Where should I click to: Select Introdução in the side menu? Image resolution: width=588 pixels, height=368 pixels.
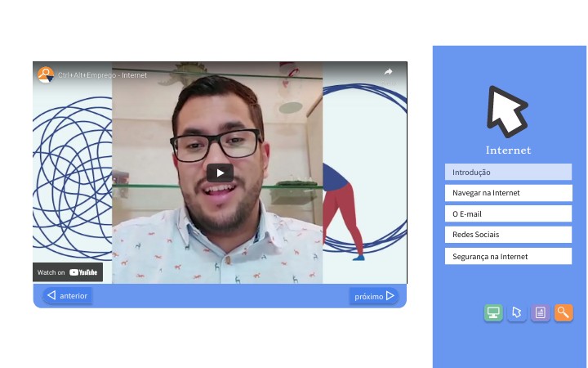pyautogui.click(x=508, y=172)
